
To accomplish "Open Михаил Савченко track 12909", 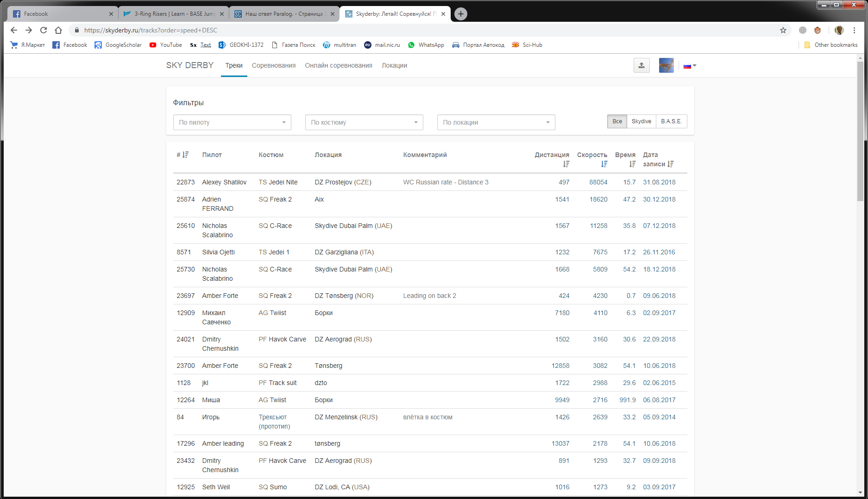I will point(430,317).
